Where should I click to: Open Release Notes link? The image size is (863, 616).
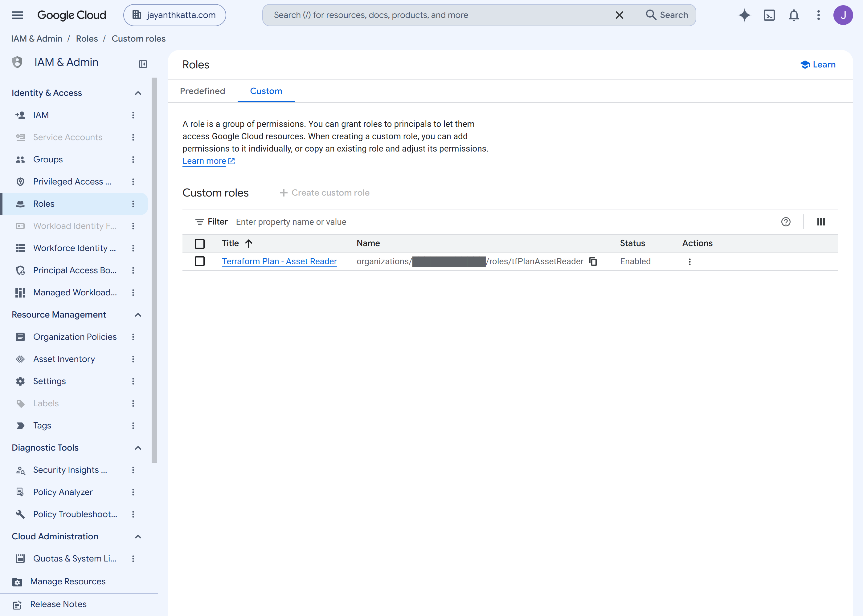click(58, 604)
